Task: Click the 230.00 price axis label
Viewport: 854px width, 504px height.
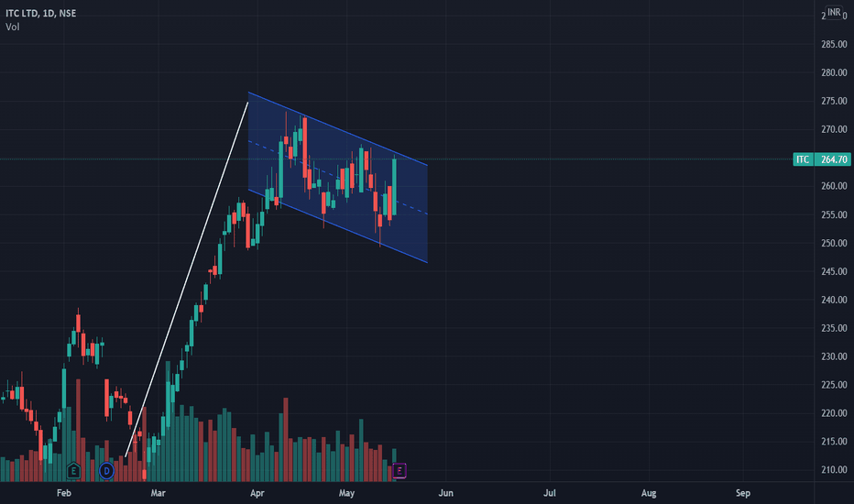Action: [x=834, y=356]
